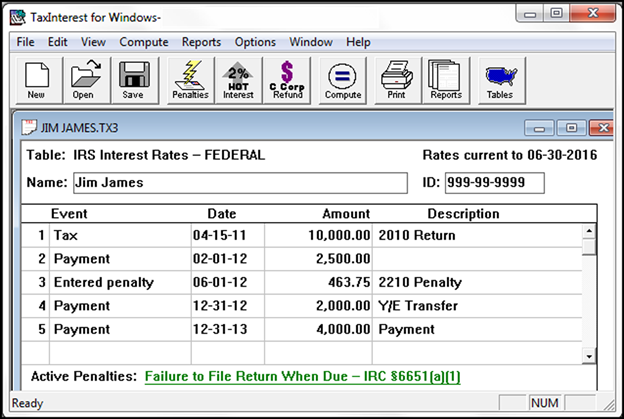Select the 2210 Penalty description cell
This screenshot has height=419, width=624.
coord(475,282)
